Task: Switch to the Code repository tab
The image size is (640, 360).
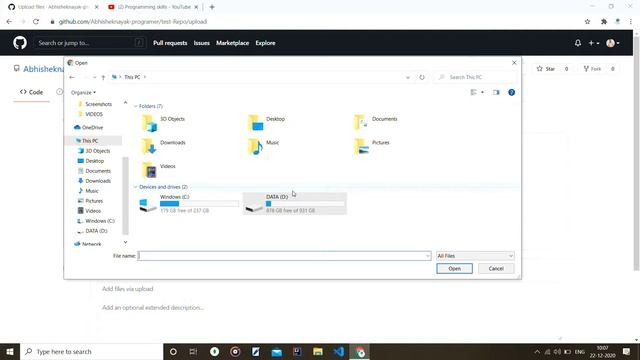Action: (x=31, y=92)
